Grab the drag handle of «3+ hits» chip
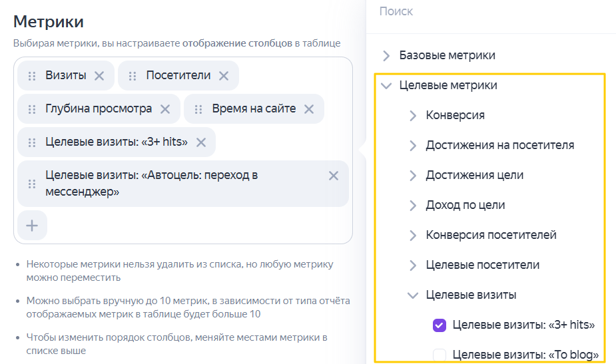This screenshot has width=616, height=364. tap(32, 142)
